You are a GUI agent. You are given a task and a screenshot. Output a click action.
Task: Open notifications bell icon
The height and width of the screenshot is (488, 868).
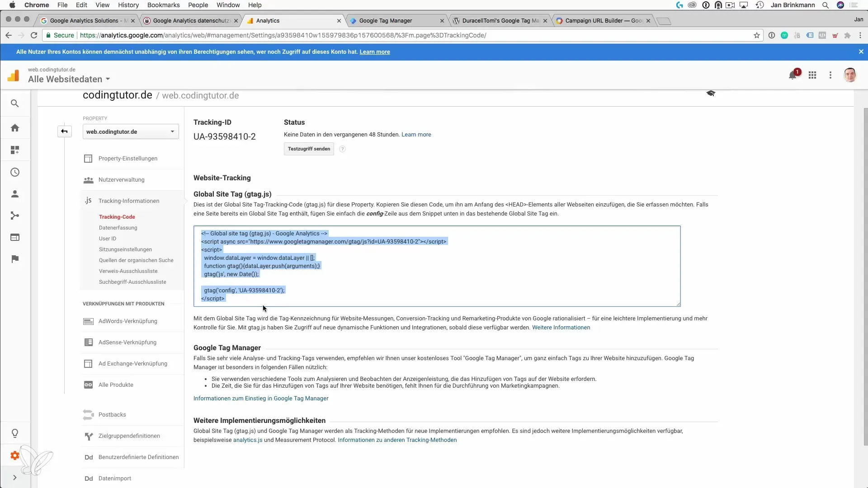793,75
